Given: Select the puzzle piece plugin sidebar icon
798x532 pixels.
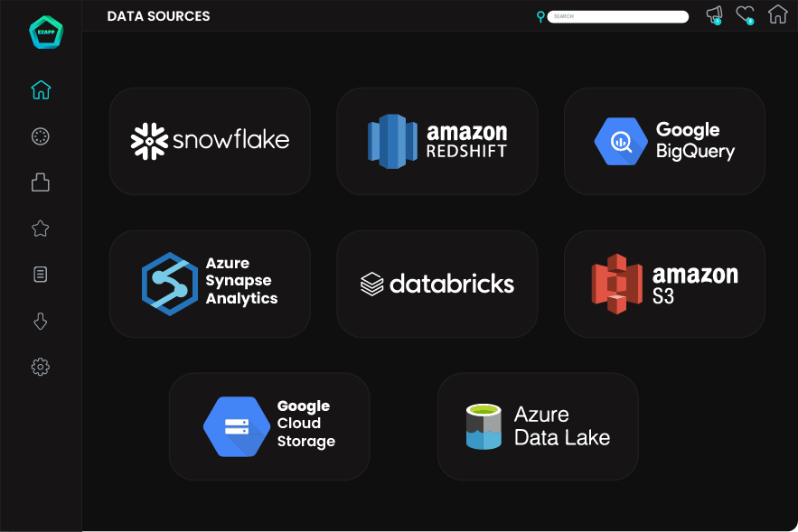Looking at the screenshot, I should click(x=41, y=182).
